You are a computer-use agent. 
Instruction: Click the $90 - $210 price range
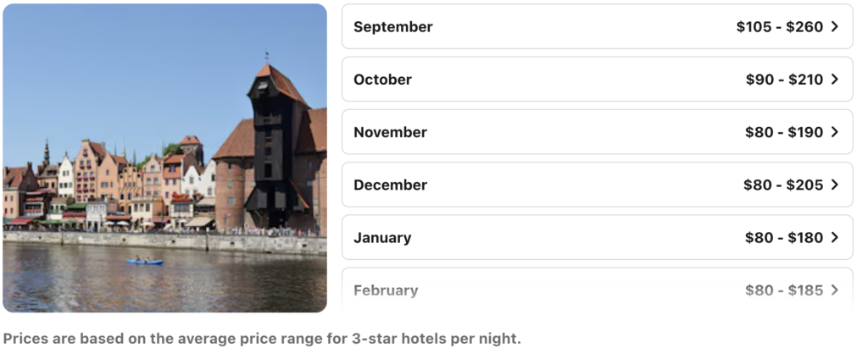pyautogui.click(x=784, y=80)
